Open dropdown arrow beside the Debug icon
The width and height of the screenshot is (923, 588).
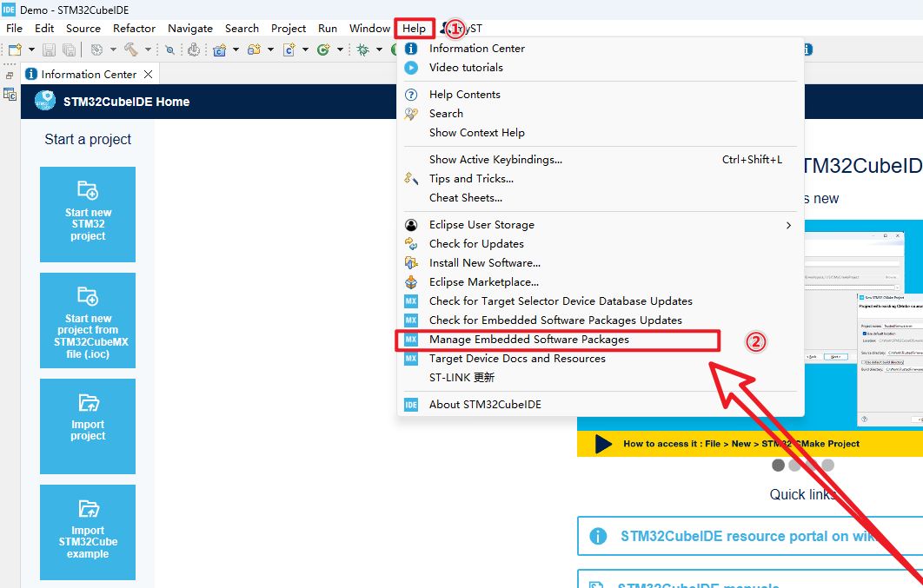380,50
